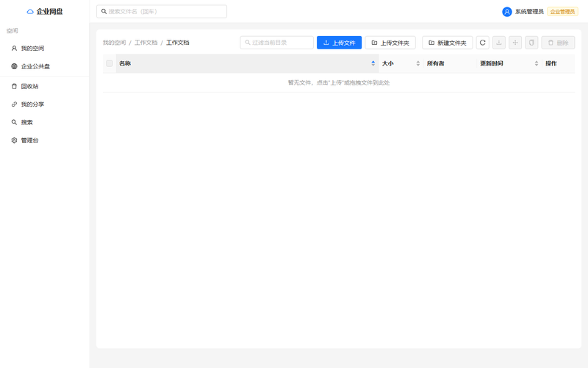
Task: Sort by 更新时间 column arrows
Action: click(537, 63)
